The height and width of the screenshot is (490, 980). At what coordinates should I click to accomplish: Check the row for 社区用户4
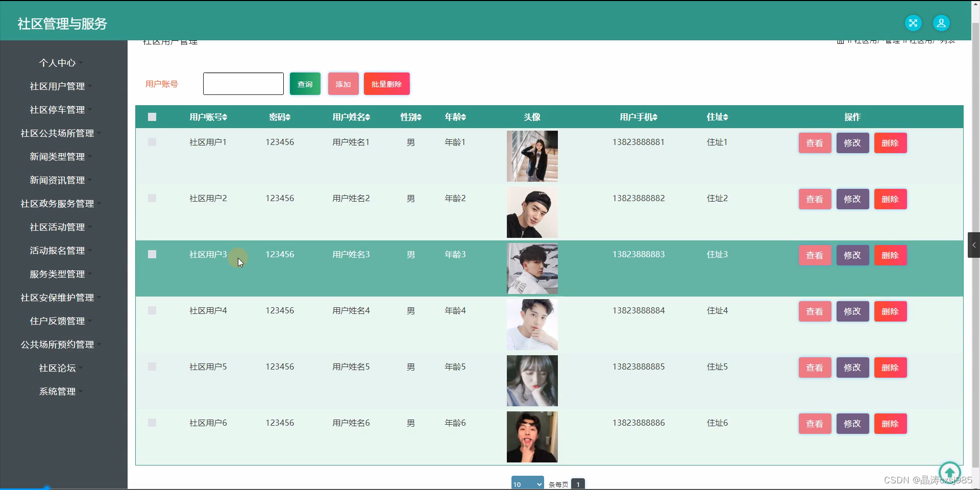pyautogui.click(x=152, y=310)
